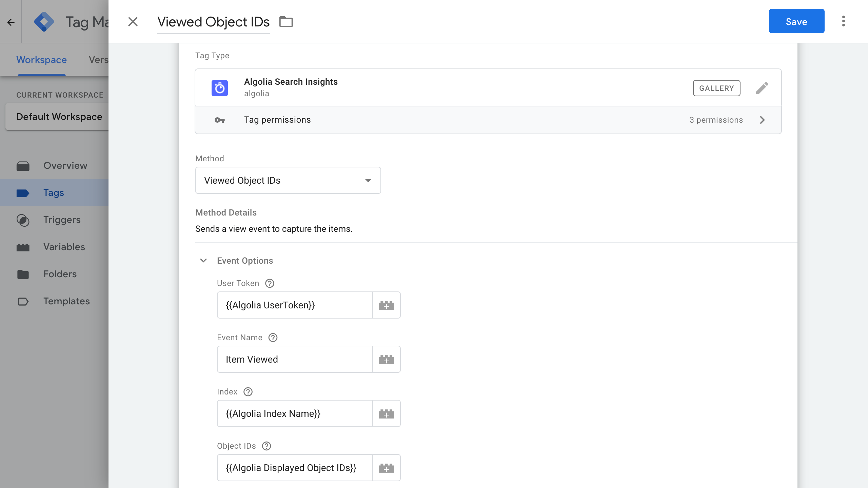Select the Tags menu item
868x488 pixels.
[54, 192]
